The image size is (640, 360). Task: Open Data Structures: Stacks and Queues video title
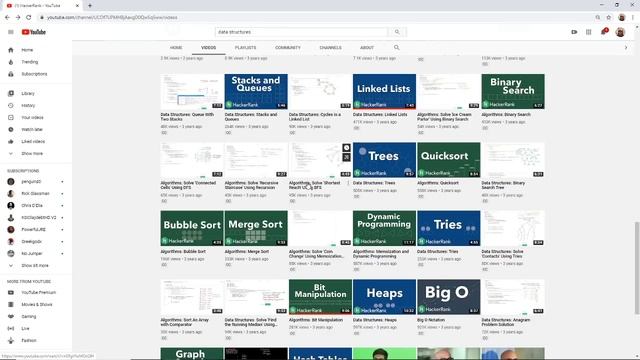[x=251, y=117]
